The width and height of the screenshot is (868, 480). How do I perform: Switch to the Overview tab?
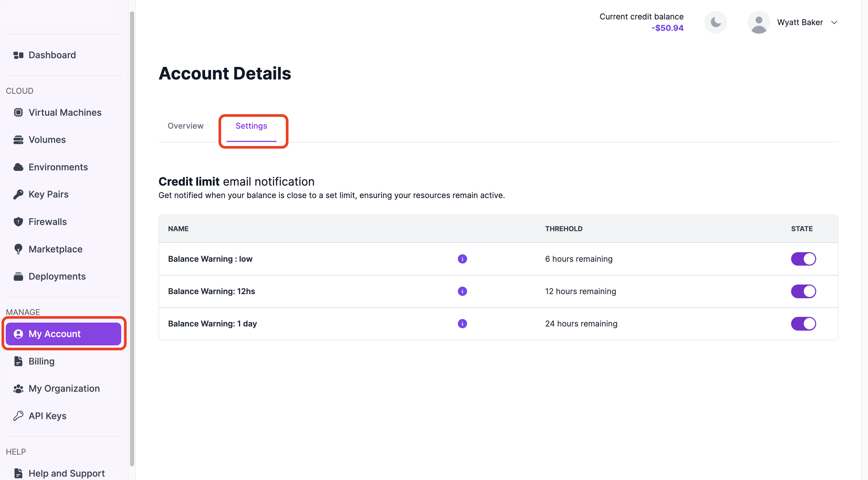tap(185, 126)
